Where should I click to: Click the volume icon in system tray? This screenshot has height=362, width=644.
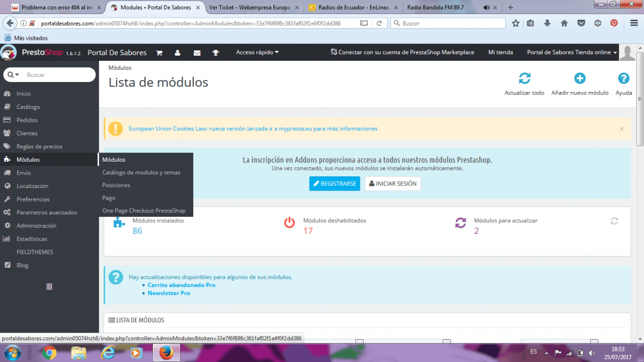point(592,353)
